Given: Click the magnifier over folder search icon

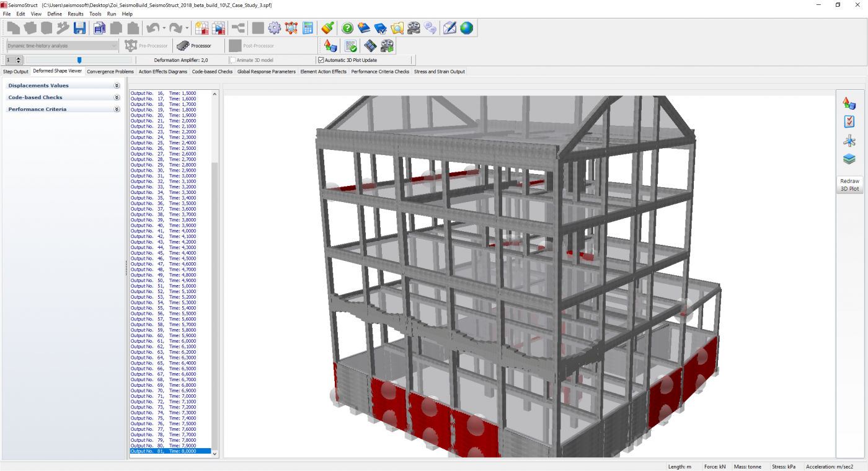Looking at the screenshot, I should (397, 28).
